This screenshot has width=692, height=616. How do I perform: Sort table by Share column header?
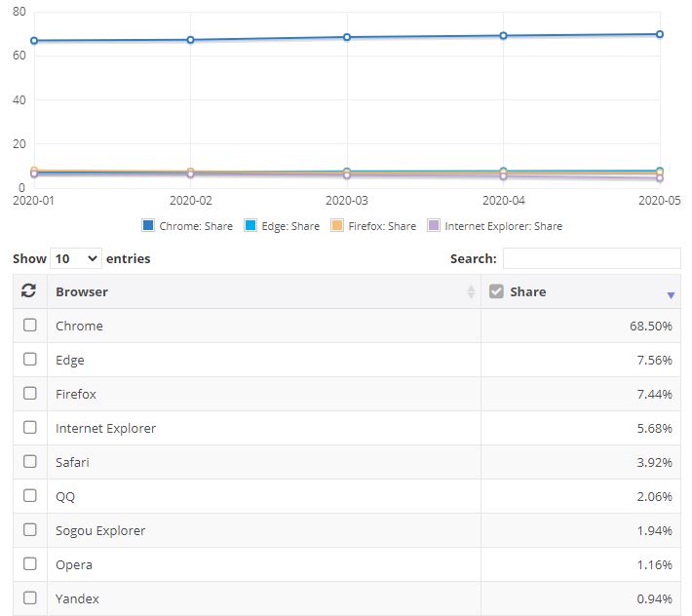(528, 291)
